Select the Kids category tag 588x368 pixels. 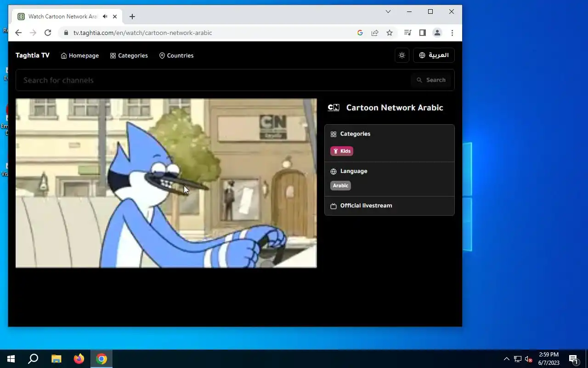pos(342,151)
